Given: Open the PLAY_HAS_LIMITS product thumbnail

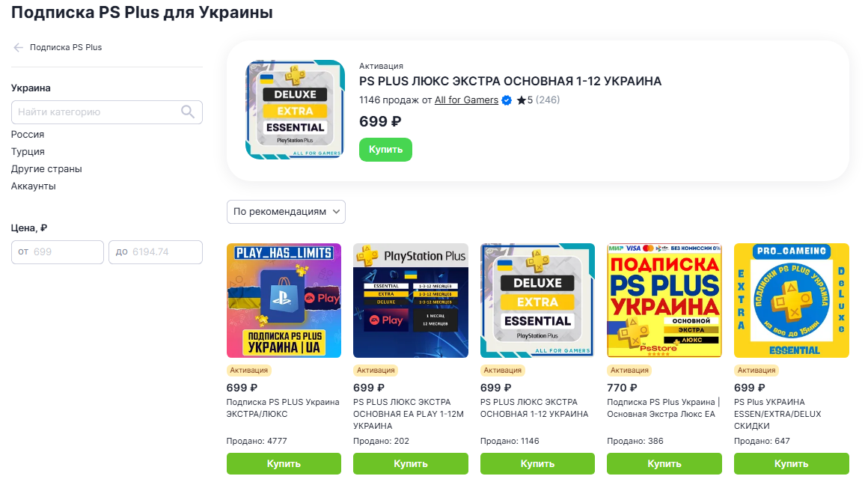Looking at the screenshot, I should [x=284, y=301].
